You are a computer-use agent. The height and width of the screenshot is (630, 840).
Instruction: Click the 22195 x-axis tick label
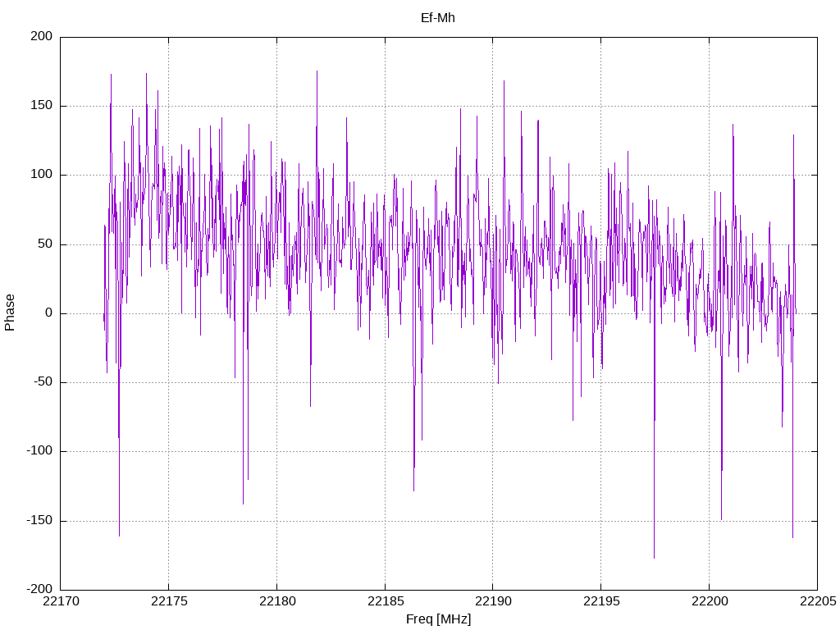coord(601,601)
